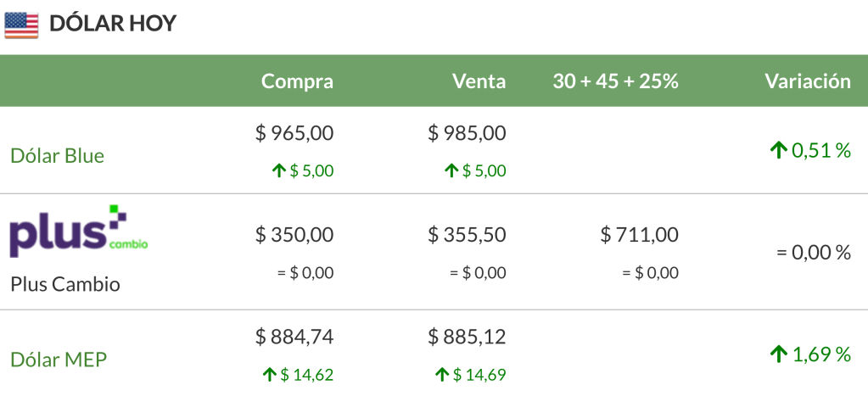Click the Dólar MEP compra price $ 884,74
The width and height of the screenshot is (868, 396).
[294, 337]
